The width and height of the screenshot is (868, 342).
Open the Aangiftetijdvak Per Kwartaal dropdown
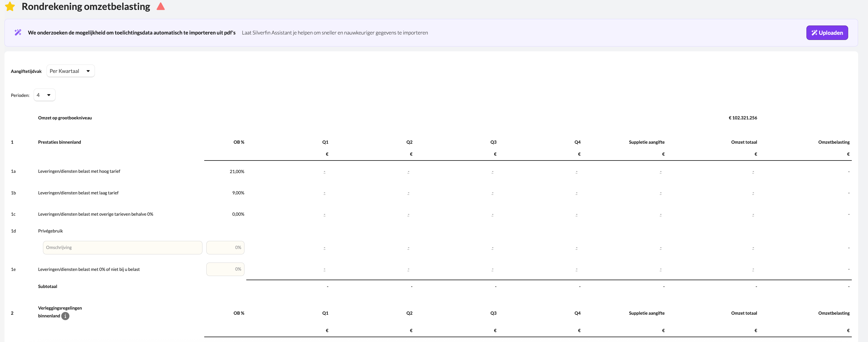point(70,71)
